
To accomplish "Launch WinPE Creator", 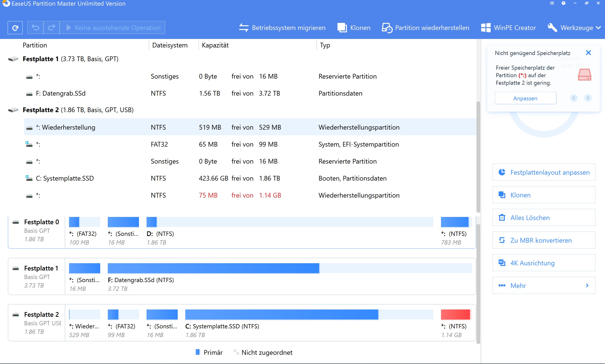I will tap(508, 28).
